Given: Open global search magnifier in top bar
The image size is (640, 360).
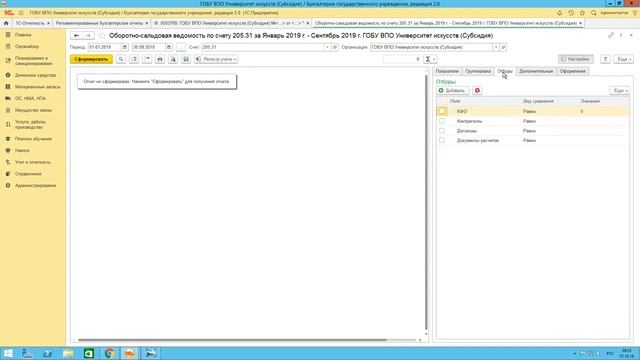Looking at the screenshot, I should 594,13.
